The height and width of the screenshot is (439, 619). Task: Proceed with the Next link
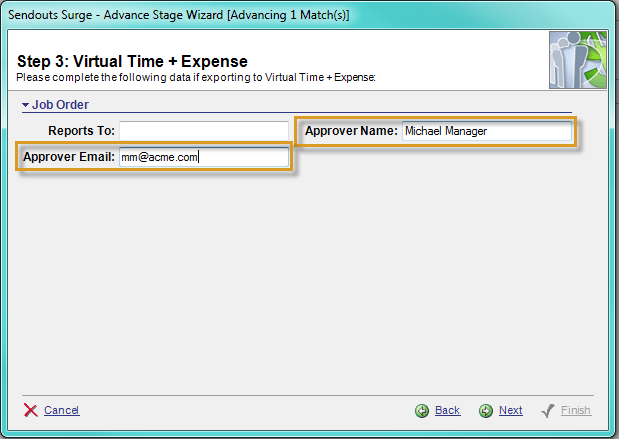click(x=510, y=410)
